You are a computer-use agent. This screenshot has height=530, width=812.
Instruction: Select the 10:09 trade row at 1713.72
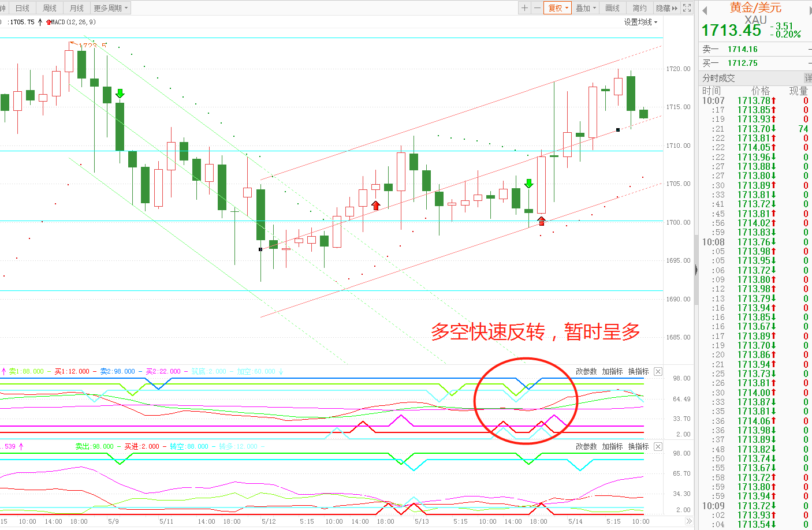[755, 506]
